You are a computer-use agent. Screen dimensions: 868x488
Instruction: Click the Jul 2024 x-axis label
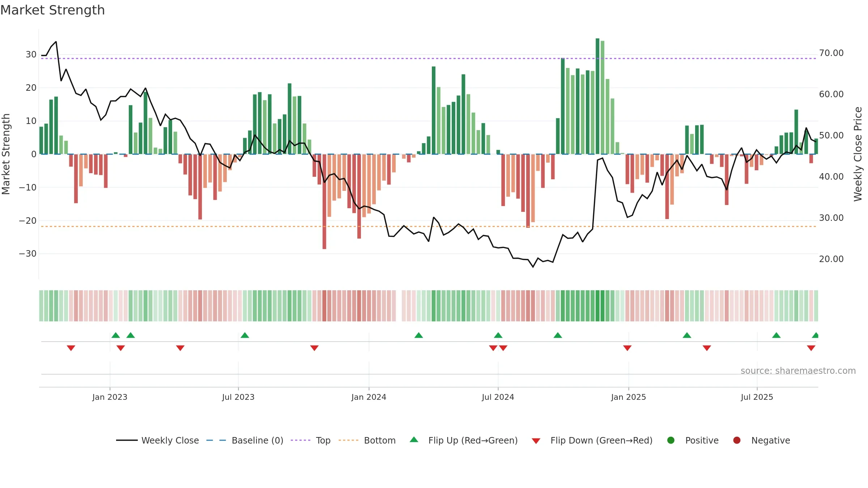(x=498, y=397)
